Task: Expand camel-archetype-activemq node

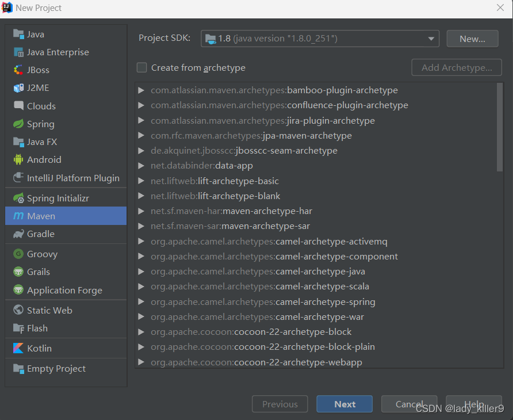Action: pos(141,241)
